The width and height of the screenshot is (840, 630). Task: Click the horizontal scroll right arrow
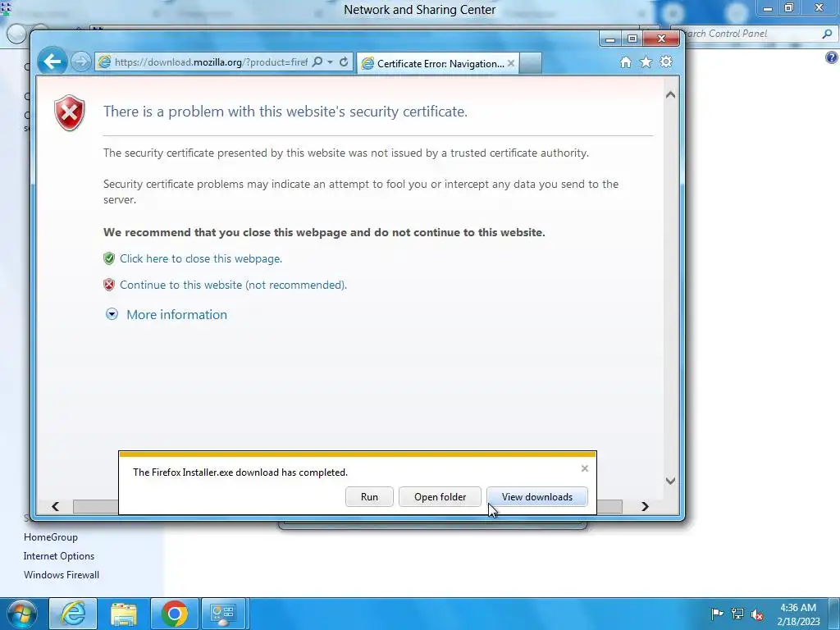point(645,506)
